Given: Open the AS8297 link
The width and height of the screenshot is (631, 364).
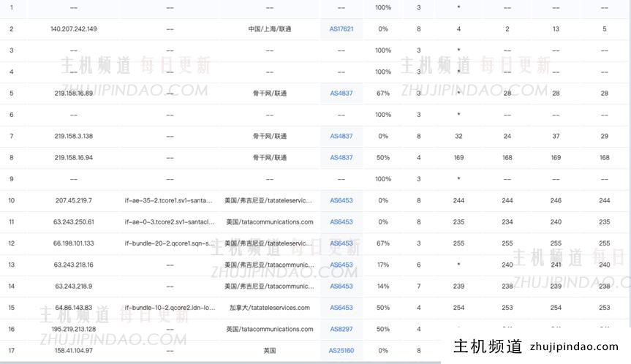Looking at the screenshot, I should click(x=341, y=329).
